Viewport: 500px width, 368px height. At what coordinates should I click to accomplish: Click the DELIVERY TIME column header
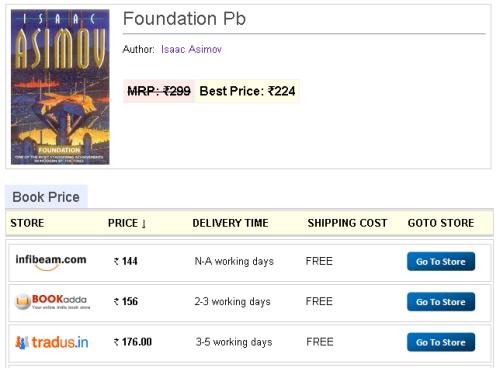click(230, 223)
